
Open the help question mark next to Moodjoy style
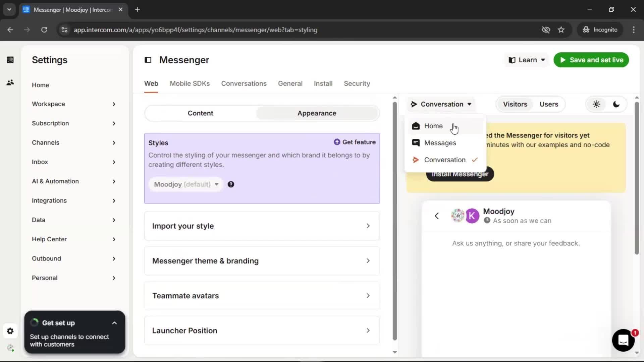231,184
